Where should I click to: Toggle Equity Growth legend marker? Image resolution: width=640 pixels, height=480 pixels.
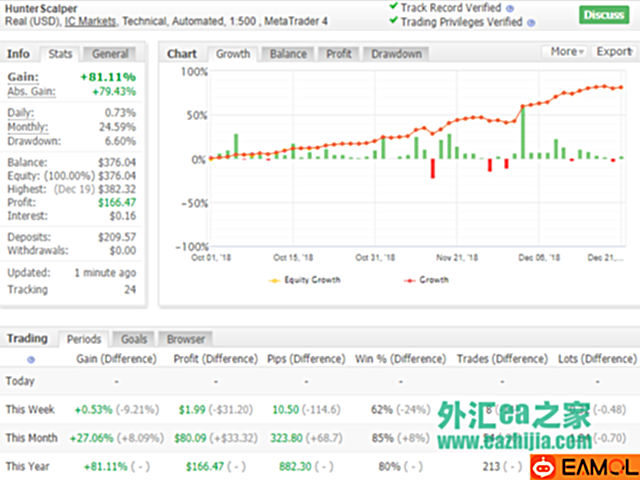[x=274, y=280]
